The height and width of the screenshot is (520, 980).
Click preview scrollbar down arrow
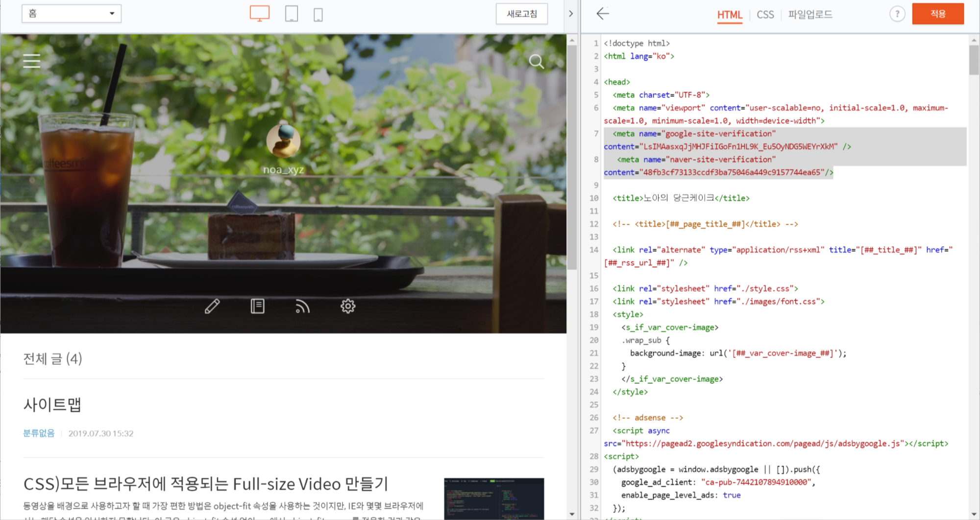pyautogui.click(x=572, y=514)
